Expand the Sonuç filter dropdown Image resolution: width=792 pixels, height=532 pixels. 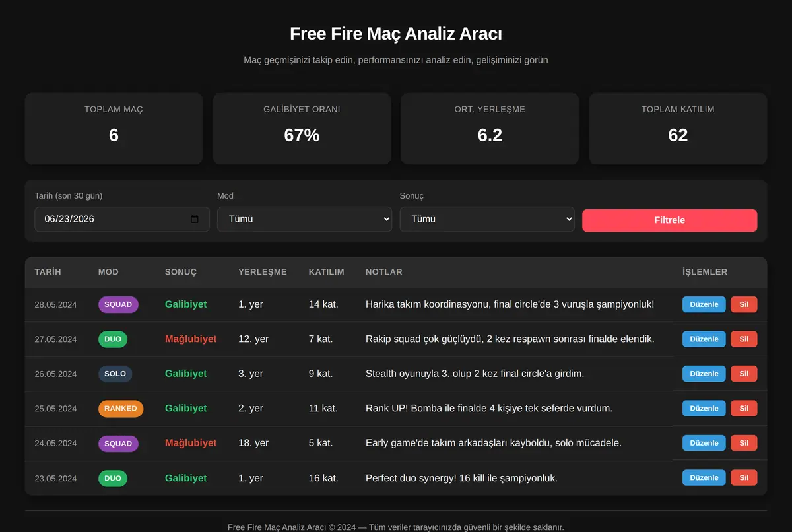coord(487,219)
